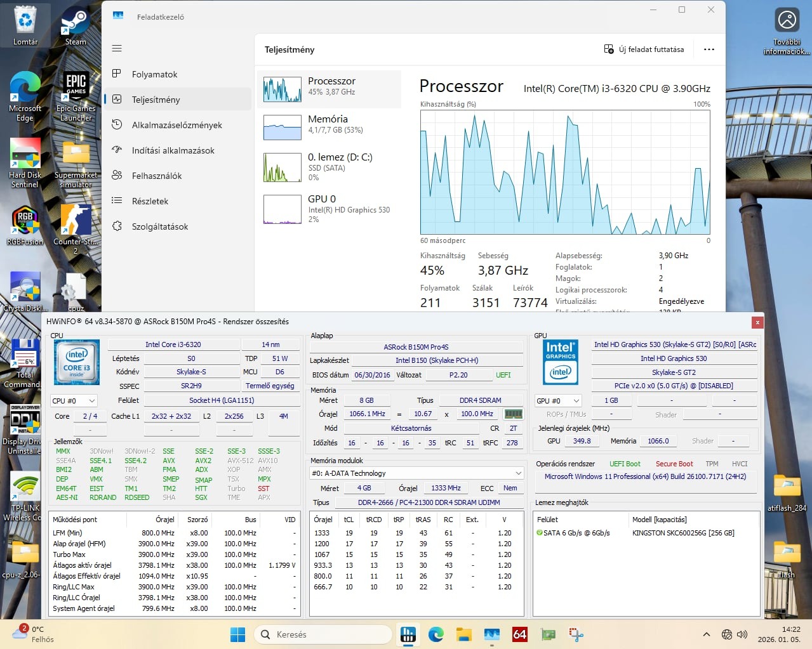This screenshot has width=812, height=649.
Task: Open the weather widget showing Felhős
Action: click(33, 634)
